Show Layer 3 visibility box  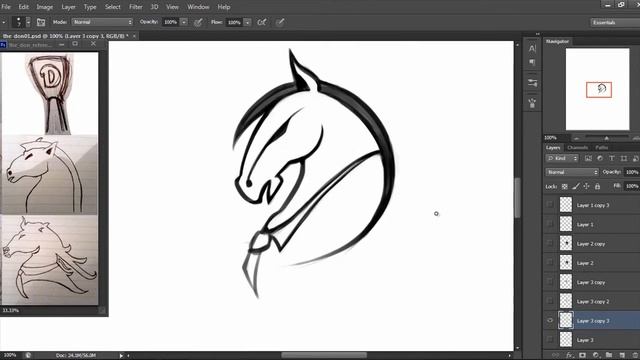(550, 340)
